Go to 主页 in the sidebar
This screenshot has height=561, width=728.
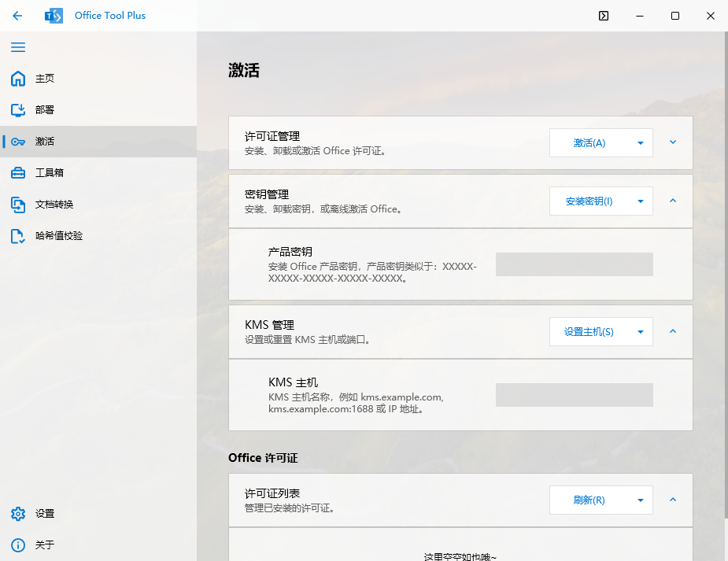click(x=98, y=79)
